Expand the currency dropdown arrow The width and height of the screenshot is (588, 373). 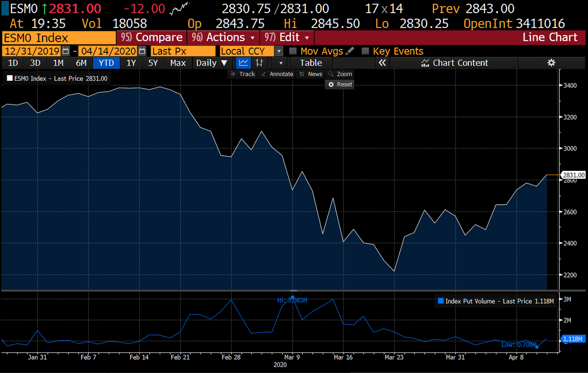pos(279,51)
